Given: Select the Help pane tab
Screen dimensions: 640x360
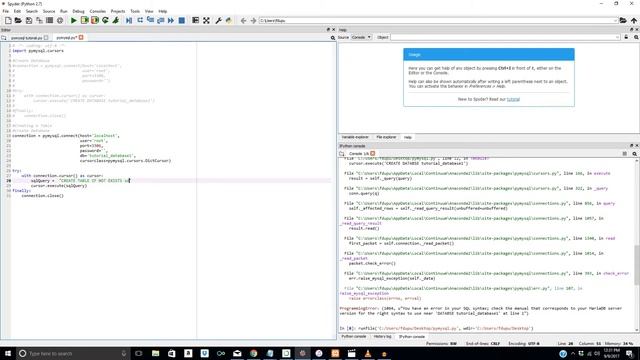Looking at the screenshot, I should coord(407,137).
